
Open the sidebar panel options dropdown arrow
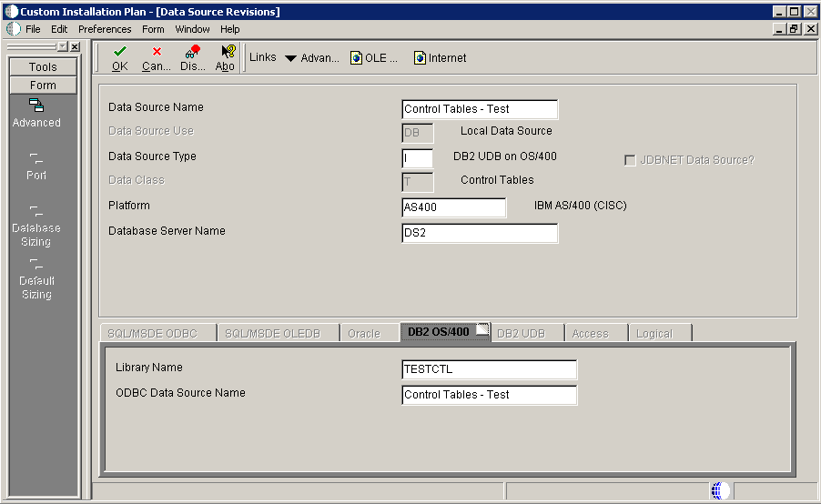(x=63, y=46)
